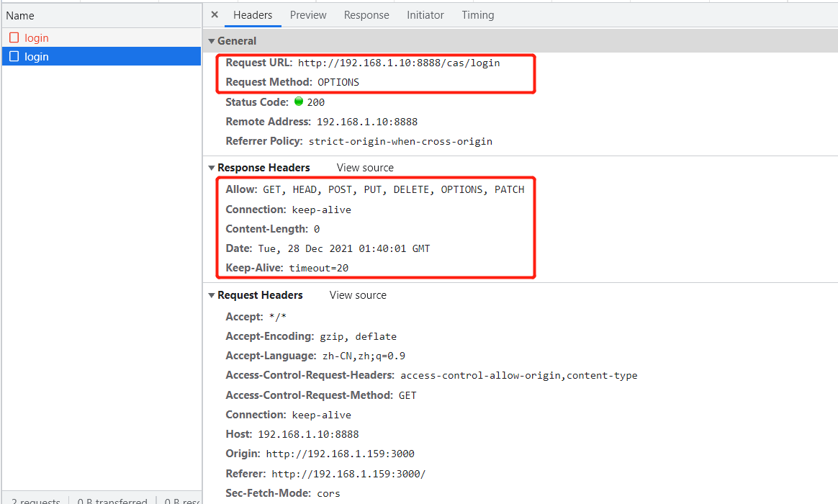The width and height of the screenshot is (838, 504).
Task: Click the Date header value
Action: pyautogui.click(x=343, y=249)
